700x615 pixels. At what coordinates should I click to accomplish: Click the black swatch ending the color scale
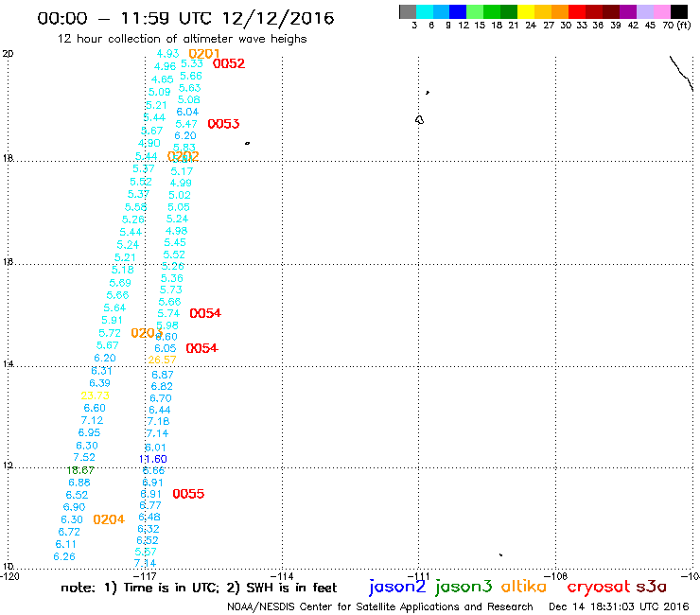pyautogui.click(x=679, y=11)
